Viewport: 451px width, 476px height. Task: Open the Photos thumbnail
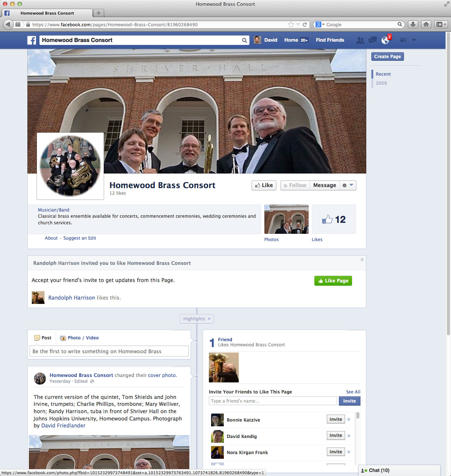286,219
